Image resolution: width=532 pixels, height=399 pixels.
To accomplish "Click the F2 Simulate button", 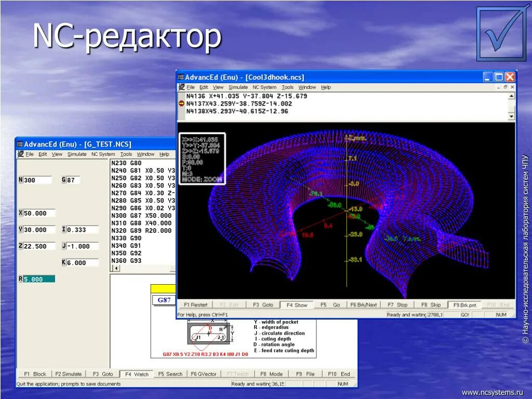I will (x=69, y=374).
